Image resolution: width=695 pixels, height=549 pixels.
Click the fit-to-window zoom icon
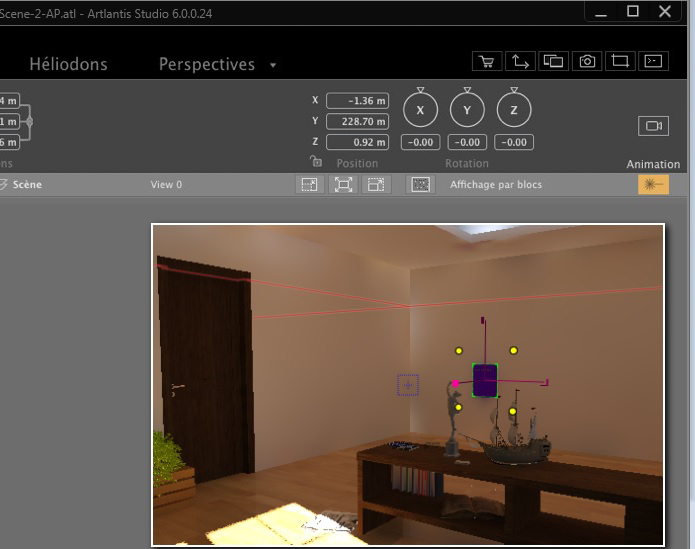pos(343,185)
